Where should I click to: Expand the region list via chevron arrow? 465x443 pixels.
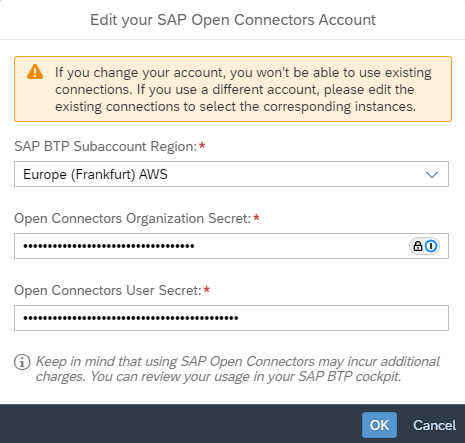432,174
